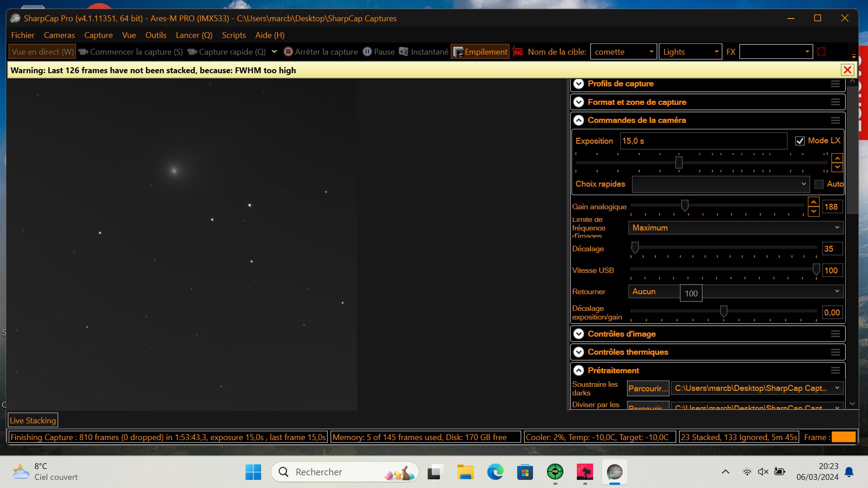Enable the Auto exposure checkbox
Viewport: 868px width, 488px height.
pos(819,184)
